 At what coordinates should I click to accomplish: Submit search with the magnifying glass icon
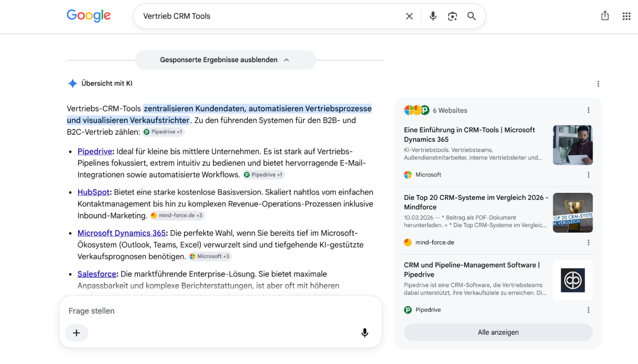coord(472,16)
